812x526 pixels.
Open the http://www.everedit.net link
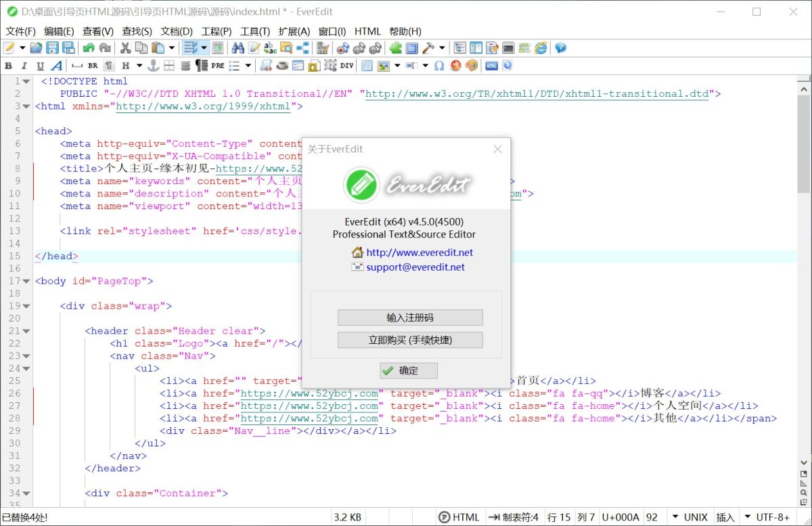pos(420,253)
